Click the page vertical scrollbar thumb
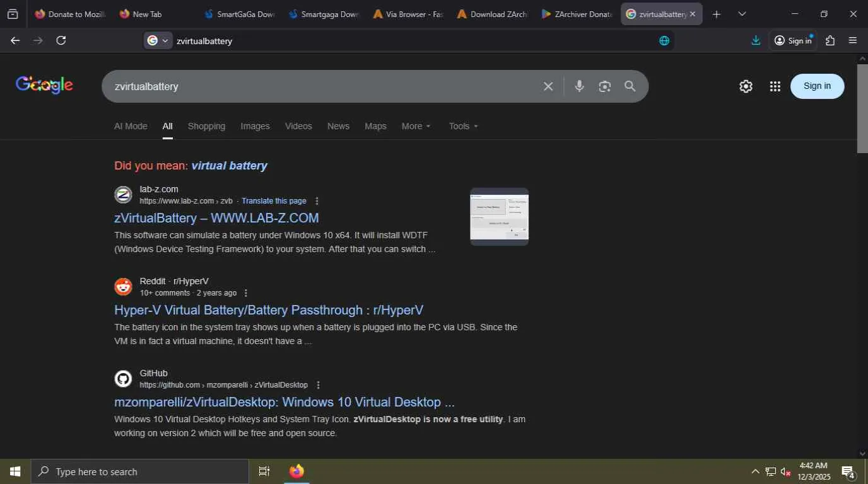Viewport: 868px width, 484px height. coord(862,107)
